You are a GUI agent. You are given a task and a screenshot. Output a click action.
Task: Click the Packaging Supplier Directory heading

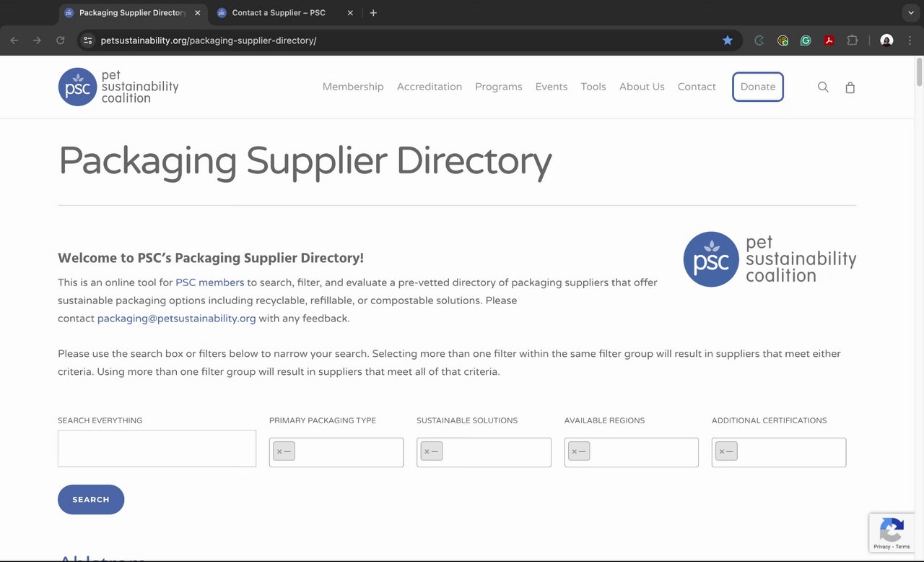tap(305, 161)
